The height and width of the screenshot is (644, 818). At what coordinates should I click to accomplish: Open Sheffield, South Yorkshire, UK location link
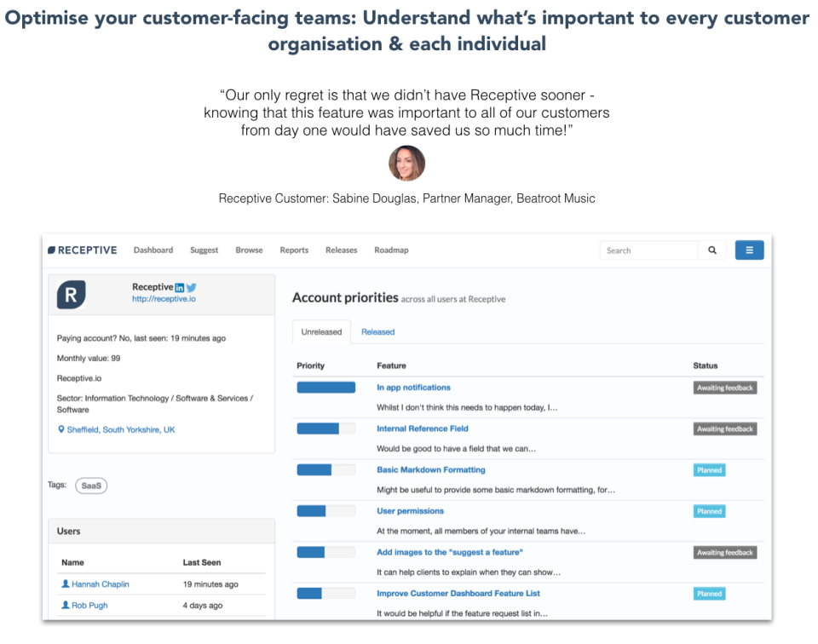click(x=121, y=429)
